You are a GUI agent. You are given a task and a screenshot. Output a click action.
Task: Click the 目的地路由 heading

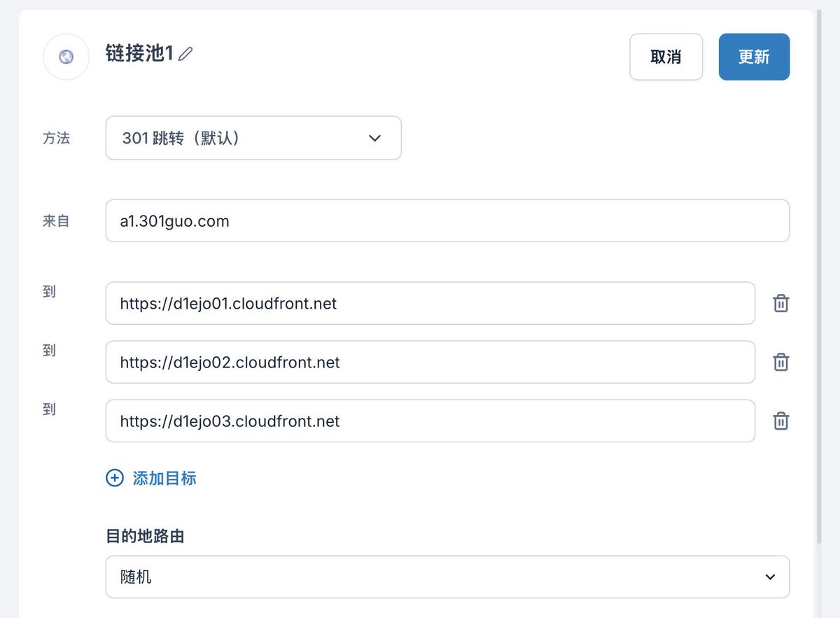coord(146,537)
